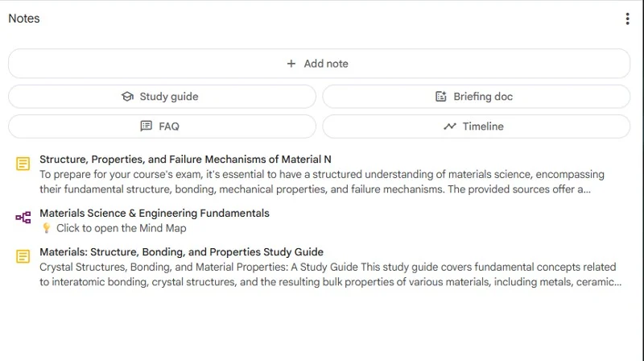Click the purple mind map icon
644x361 pixels.
[23, 217]
